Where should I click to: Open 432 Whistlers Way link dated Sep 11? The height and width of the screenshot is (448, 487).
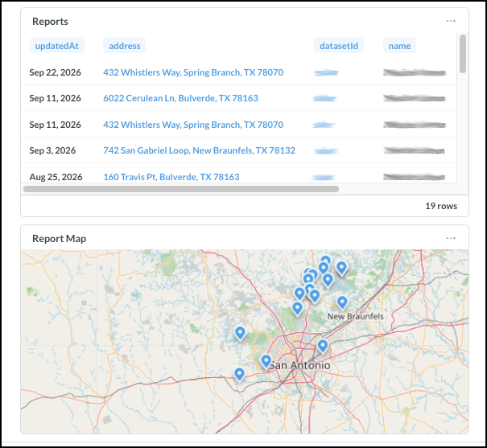[193, 125]
